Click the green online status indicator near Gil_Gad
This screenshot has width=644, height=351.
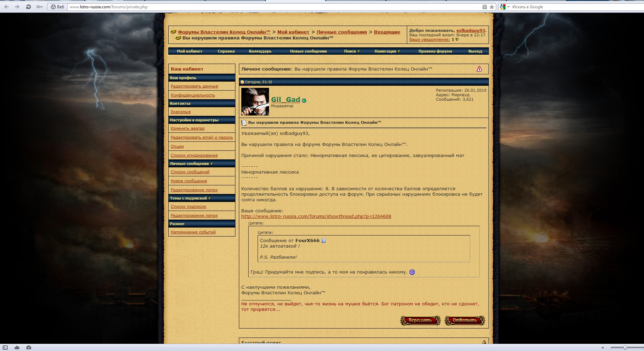point(304,101)
